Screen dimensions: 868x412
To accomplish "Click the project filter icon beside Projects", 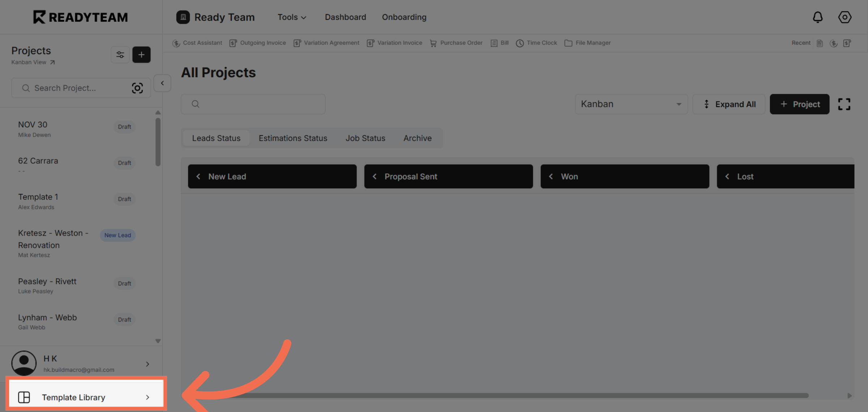I will (x=120, y=55).
